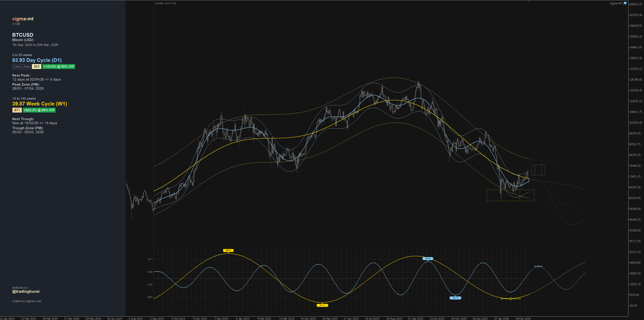The width and height of the screenshot is (644, 320).
Task: Click the +825.2% @ 69% WR badge
Action: point(39,110)
